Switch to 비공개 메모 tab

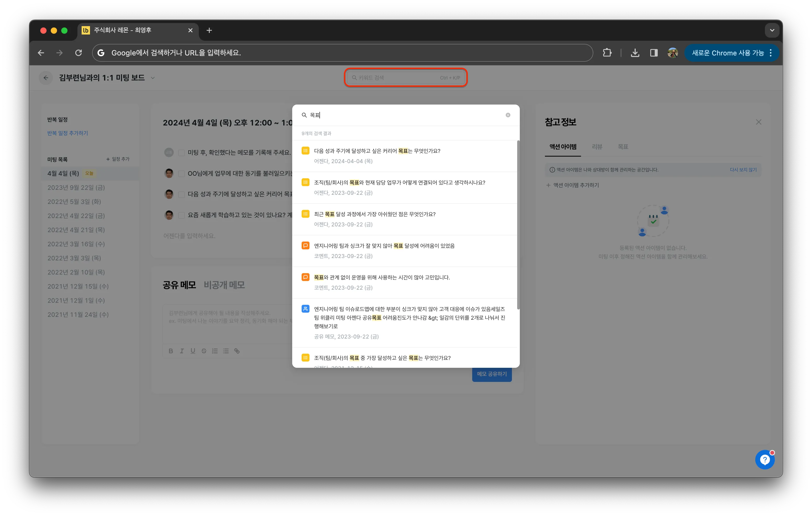tap(224, 285)
